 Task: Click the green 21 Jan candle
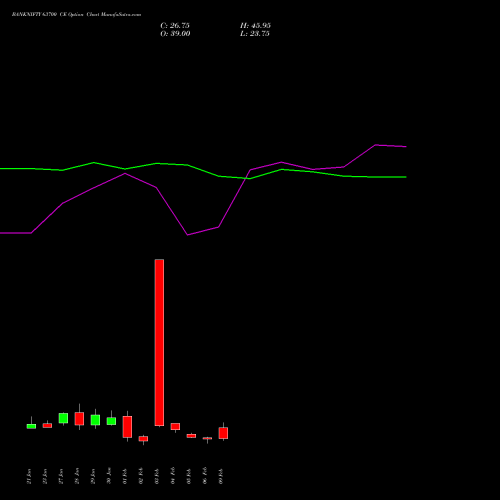[31, 426]
